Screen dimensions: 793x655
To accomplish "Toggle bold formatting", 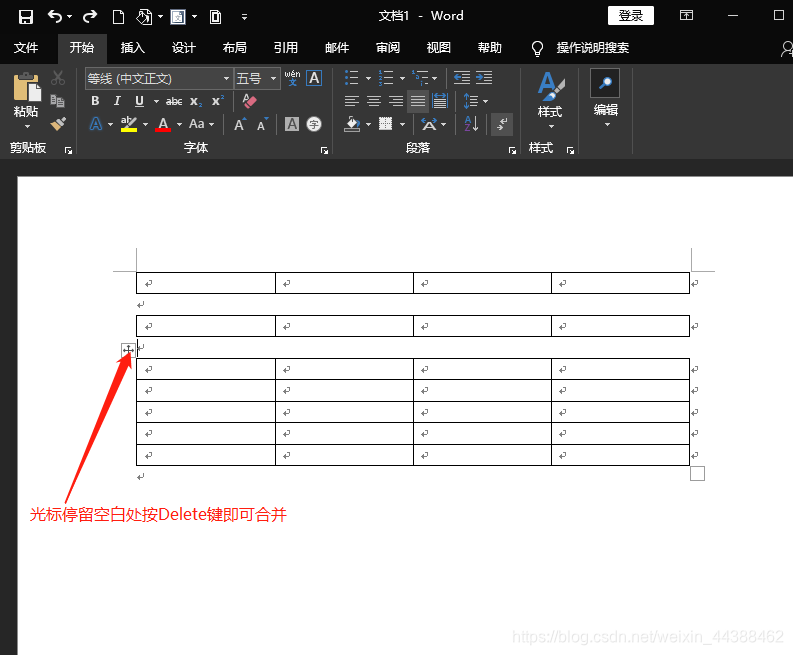I will [95, 101].
